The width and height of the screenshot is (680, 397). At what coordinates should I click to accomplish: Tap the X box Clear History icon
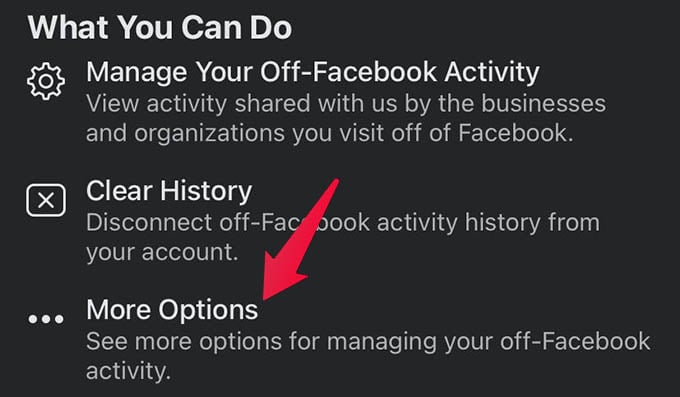tap(46, 200)
